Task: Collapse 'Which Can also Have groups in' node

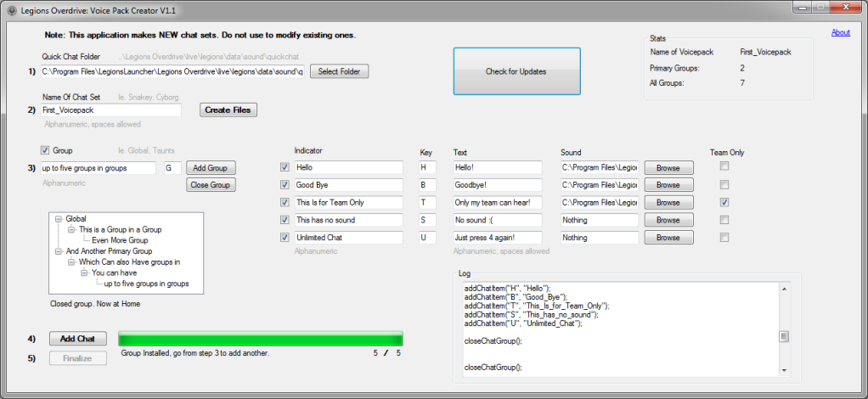Action: click(70, 262)
